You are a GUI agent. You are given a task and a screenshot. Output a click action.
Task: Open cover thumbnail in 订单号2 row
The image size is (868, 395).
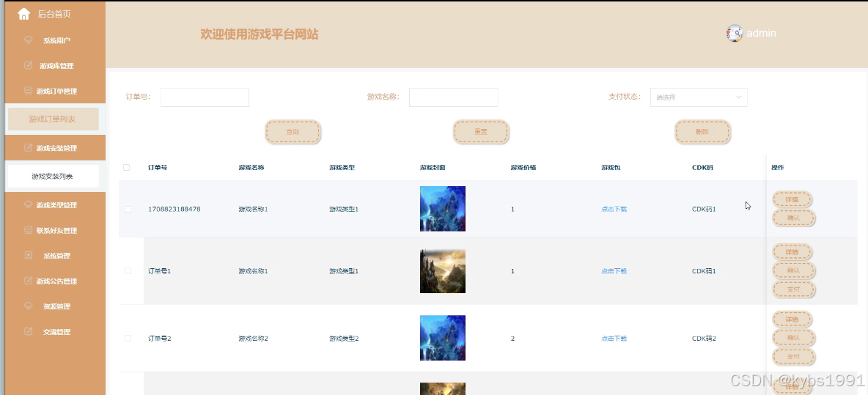[x=442, y=337]
